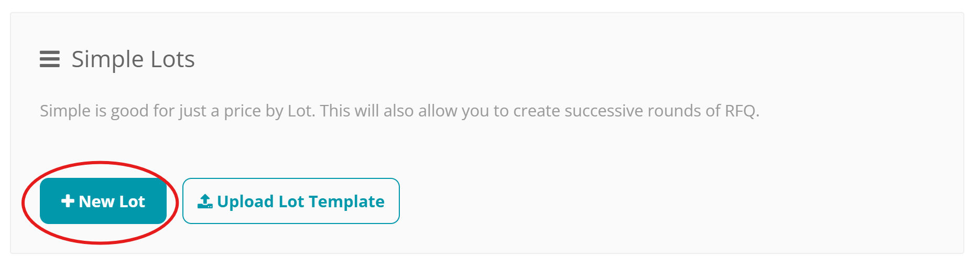Click the word 'Lot' on the teal button
Viewport: 980px width, 266px height.
coord(132,201)
